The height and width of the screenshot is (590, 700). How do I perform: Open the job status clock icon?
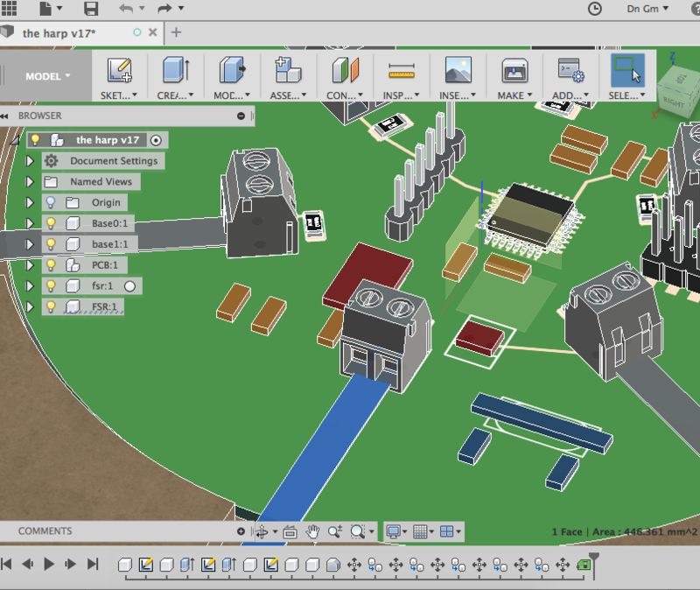click(595, 9)
